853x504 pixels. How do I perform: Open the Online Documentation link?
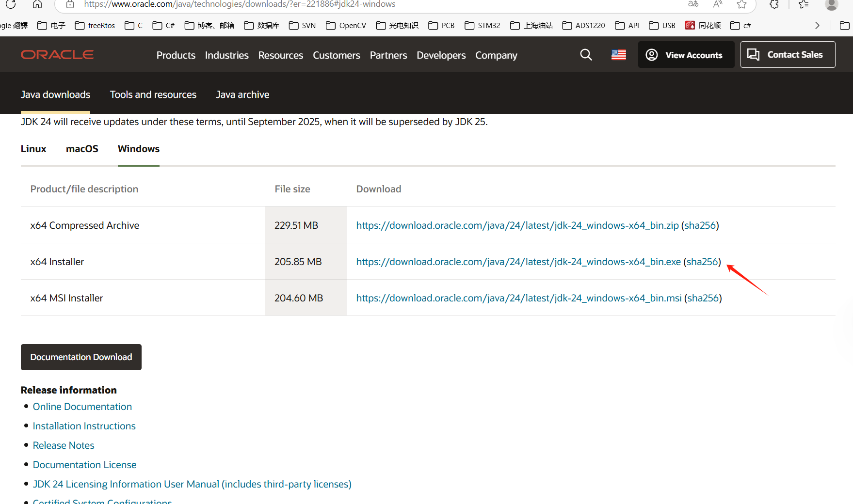(82, 407)
